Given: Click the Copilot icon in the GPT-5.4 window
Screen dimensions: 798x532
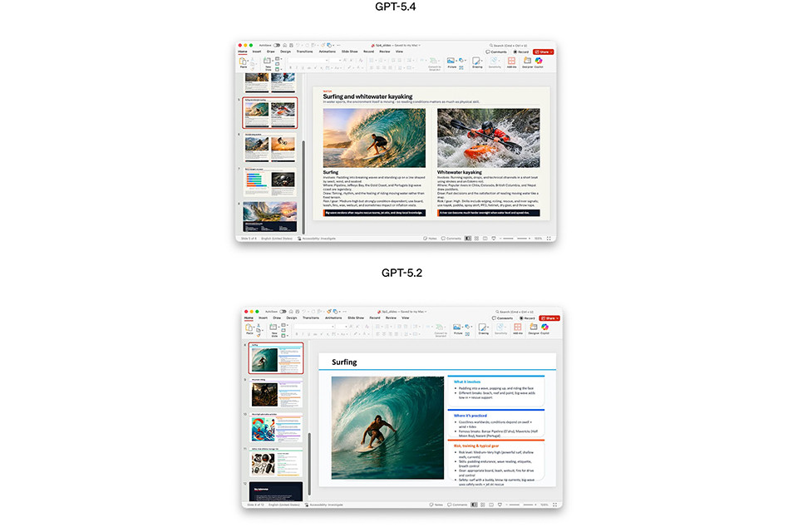Looking at the screenshot, I should (539, 62).
